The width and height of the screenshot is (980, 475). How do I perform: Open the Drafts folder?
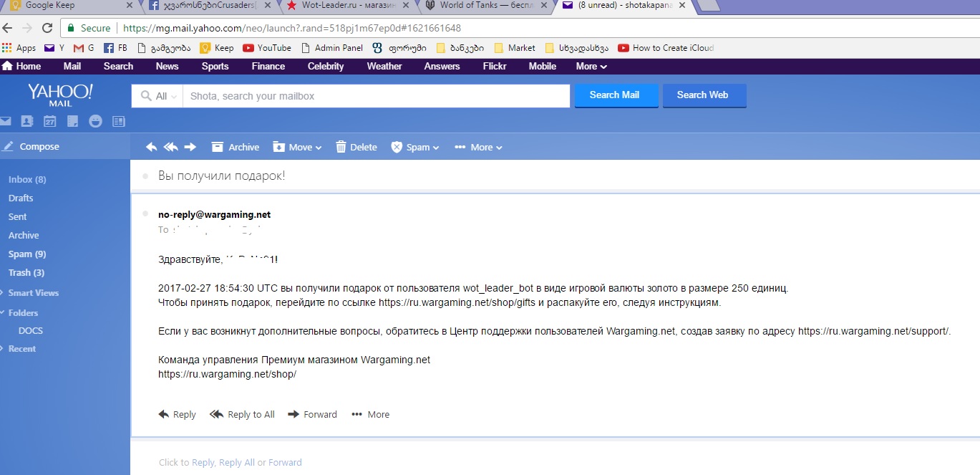[21, 198]
